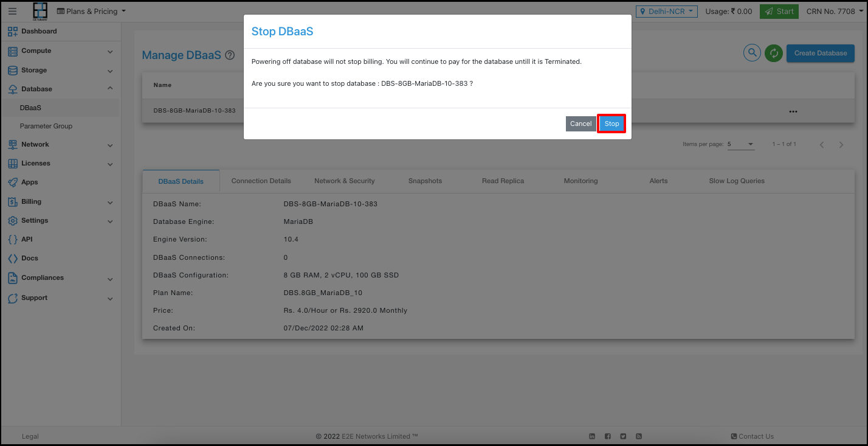Image resolution: width=868 pixels, height=446 pixels.
Task: Open the hamburger menu icon
Action: tap(12, 11)
